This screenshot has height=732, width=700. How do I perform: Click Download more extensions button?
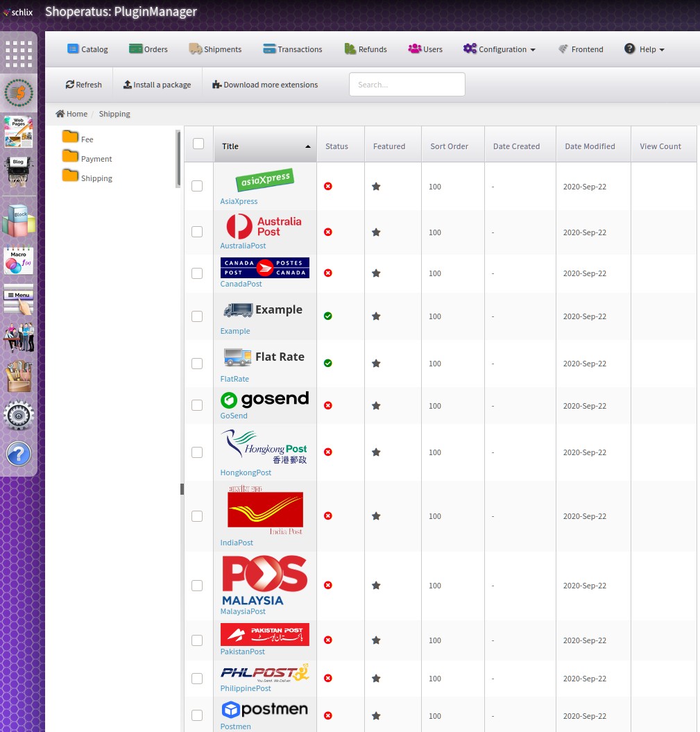point(265,85)
